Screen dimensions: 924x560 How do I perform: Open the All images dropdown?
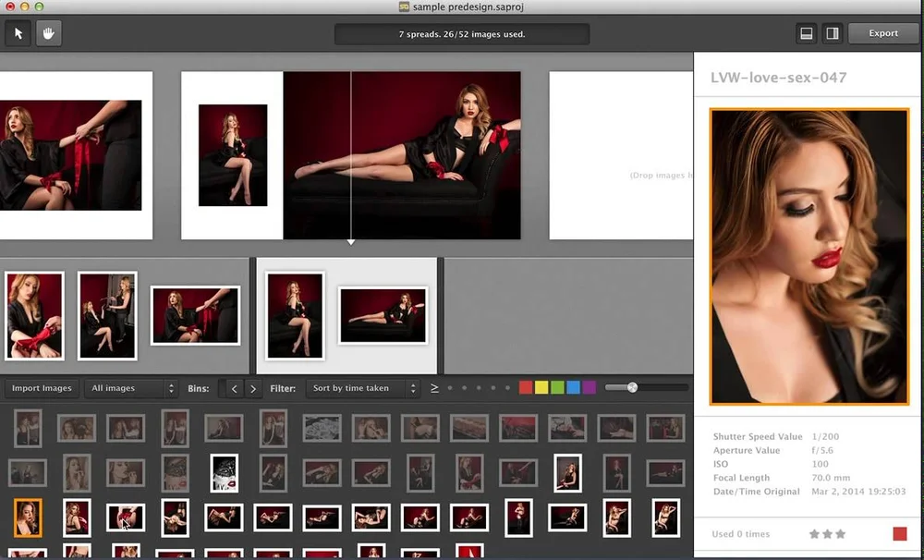coord(129,388)
